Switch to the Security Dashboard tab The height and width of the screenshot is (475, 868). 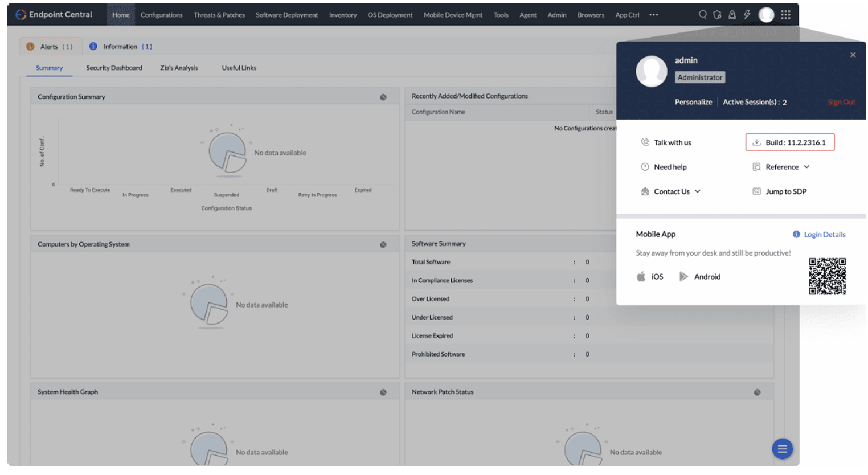(x=114, y=68)
